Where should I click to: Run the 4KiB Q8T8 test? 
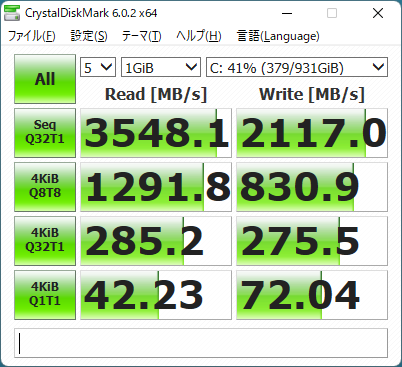(x=45, y=187)
